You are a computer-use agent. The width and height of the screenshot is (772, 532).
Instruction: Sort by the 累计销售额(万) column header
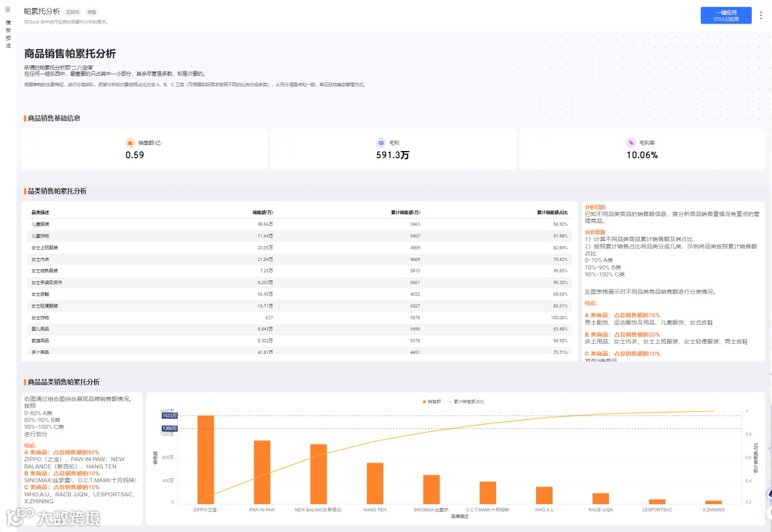406,212
